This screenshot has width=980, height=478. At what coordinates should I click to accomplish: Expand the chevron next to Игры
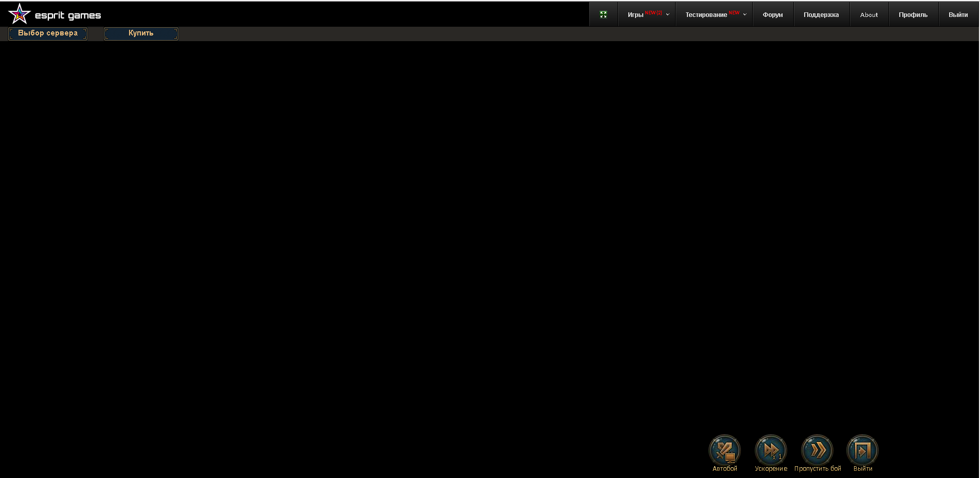point(668,15)
